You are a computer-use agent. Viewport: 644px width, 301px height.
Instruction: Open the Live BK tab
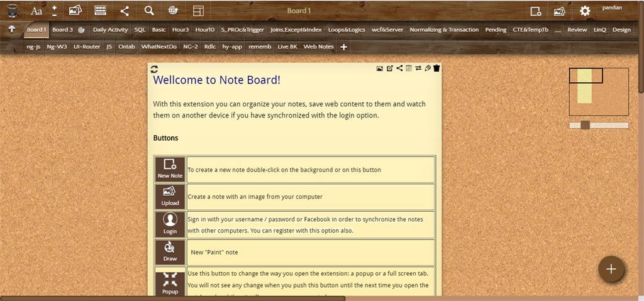tap(287, 47)
